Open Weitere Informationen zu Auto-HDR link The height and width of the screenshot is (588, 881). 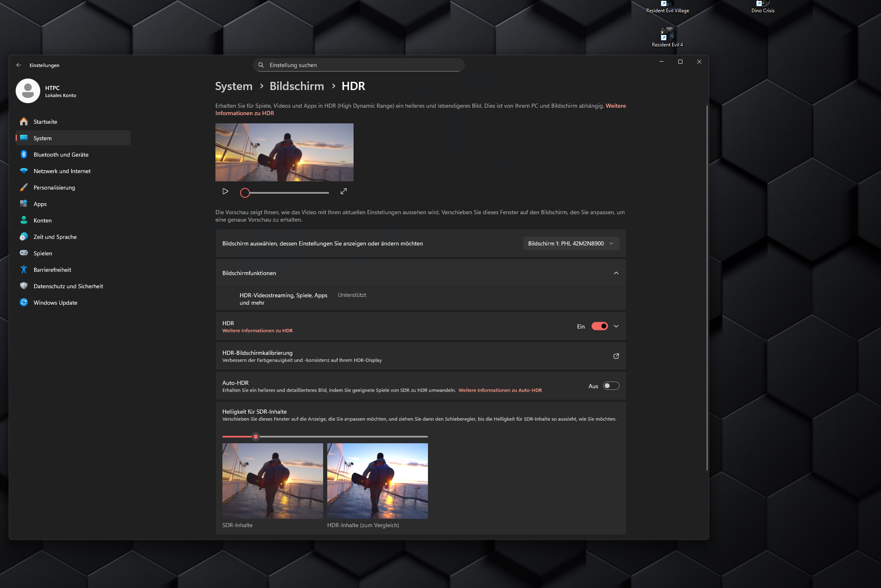pos(500,390)
